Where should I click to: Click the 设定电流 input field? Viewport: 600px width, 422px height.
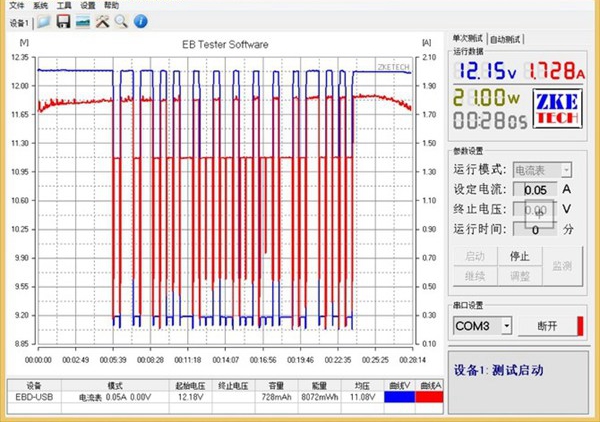[x=533, y=190]
